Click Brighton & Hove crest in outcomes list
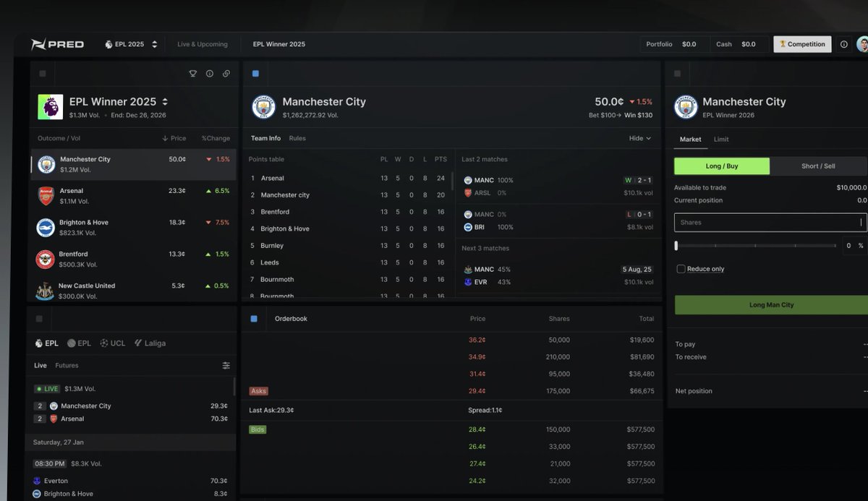Image resolution: width=868 pixels, height=501 pixels. point(46,228)
